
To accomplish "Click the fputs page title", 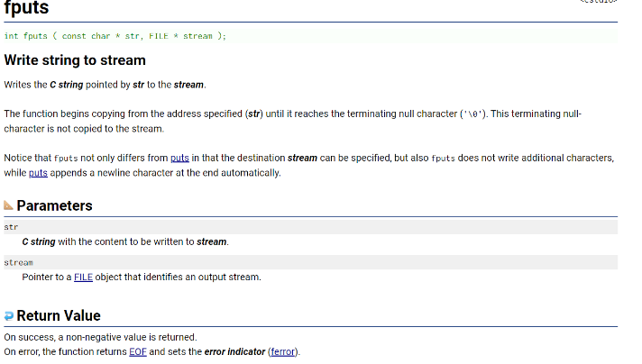I will [27, 8].
